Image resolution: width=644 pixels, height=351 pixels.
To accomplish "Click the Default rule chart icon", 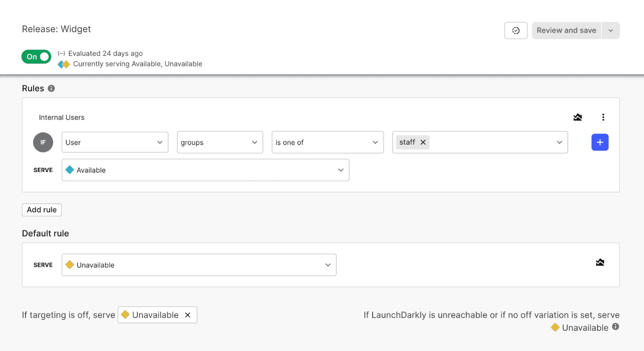I will coord(600,262).
